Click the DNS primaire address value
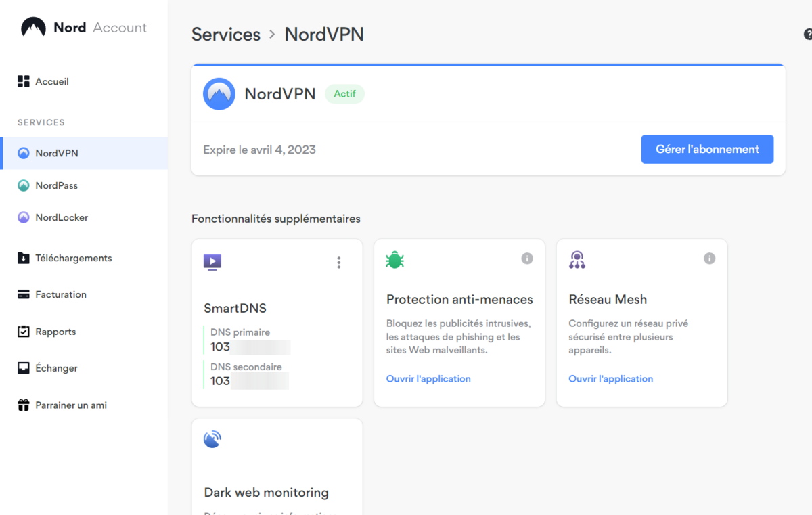 250,347
